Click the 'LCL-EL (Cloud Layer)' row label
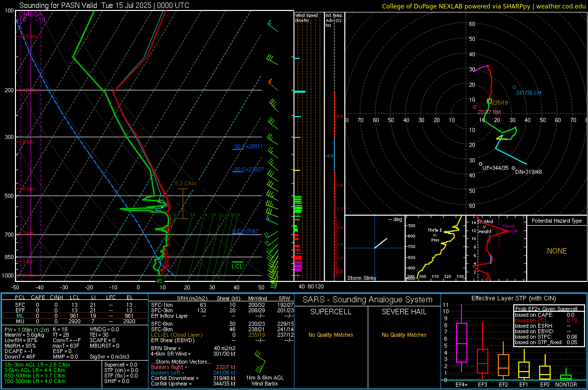The height and width of the screenshot is (390, 588). pos(176,335)
